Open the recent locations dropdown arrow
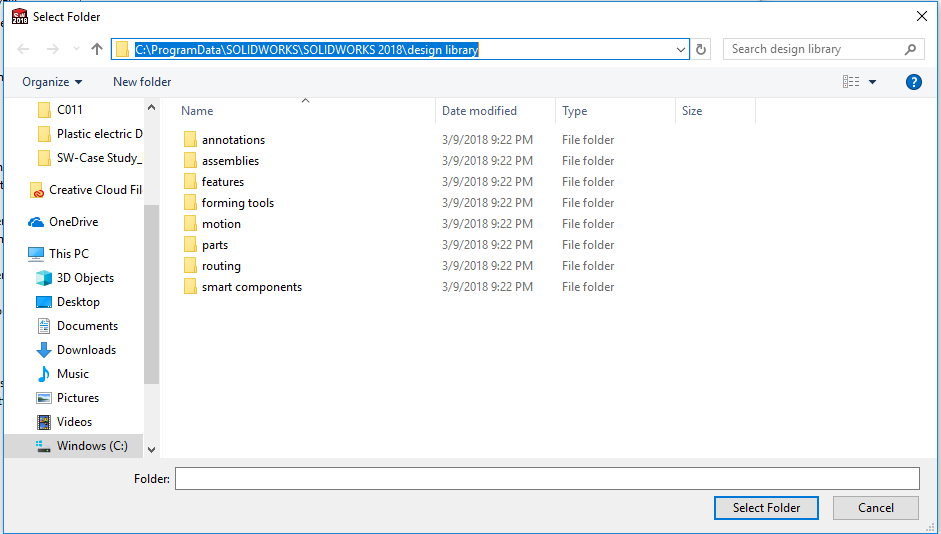The width and height of the screenshot is (941, 534). click(76, 49)
